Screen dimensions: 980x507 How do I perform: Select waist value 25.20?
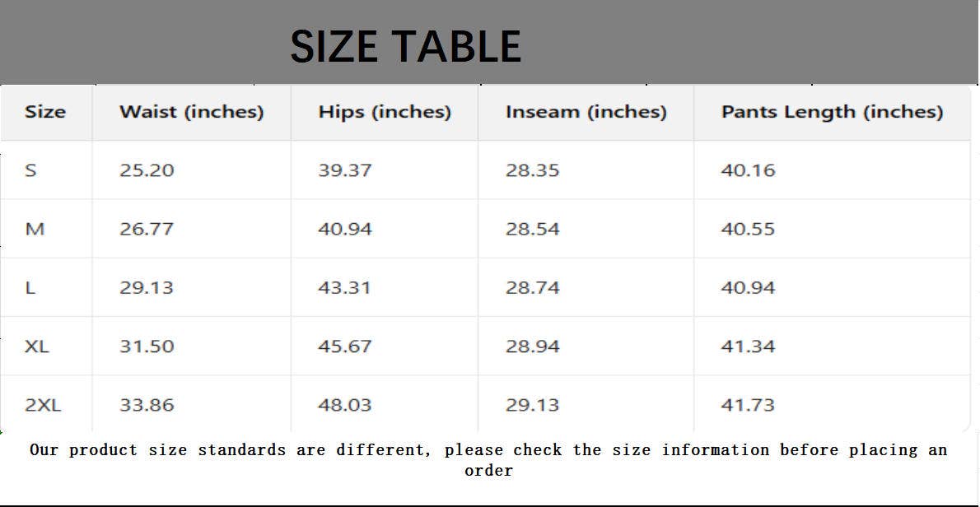pyautogui.click(x=147, y=170)
